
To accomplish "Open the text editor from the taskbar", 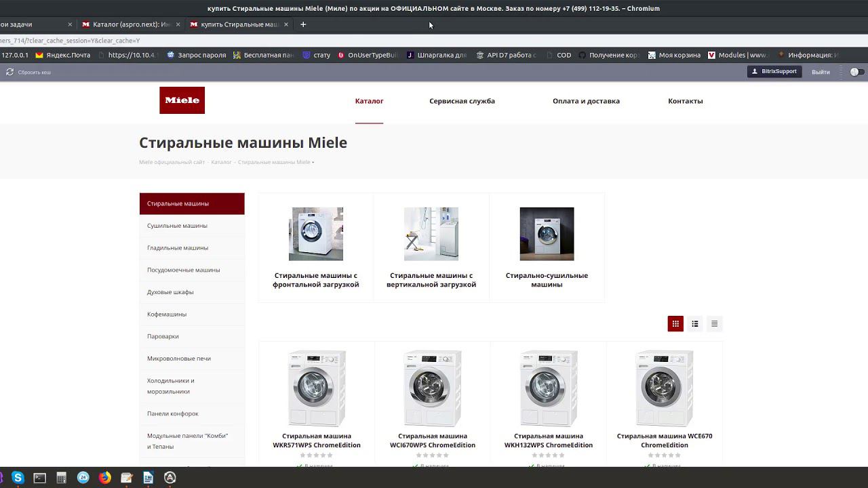I will [127, 478].
